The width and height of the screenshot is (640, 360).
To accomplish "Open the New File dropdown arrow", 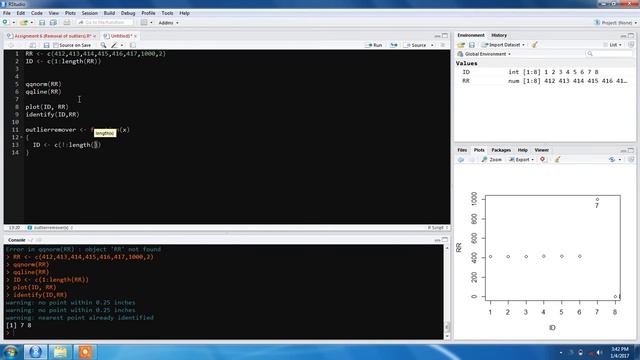I will (x=13, y=23).
